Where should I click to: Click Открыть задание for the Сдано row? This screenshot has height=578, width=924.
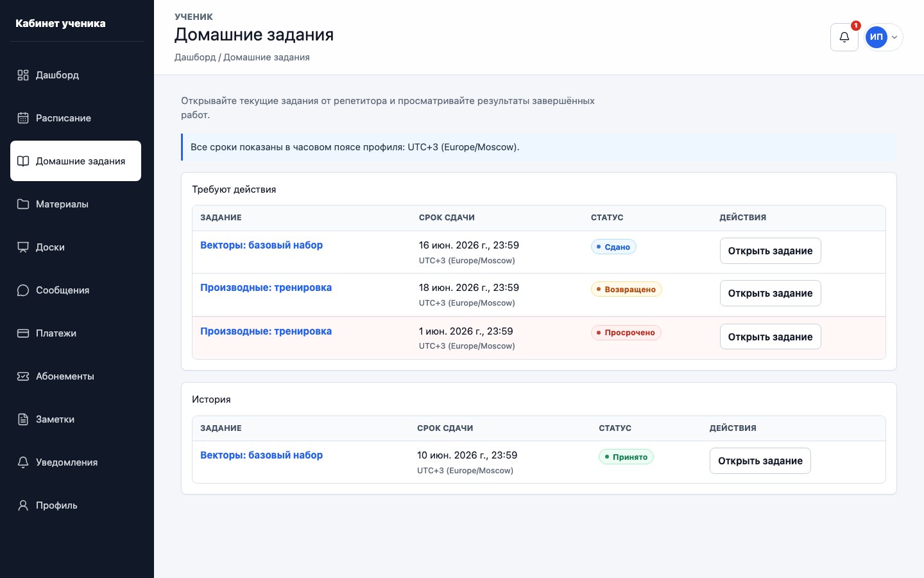pyautogui.click(x=770, y=251)
